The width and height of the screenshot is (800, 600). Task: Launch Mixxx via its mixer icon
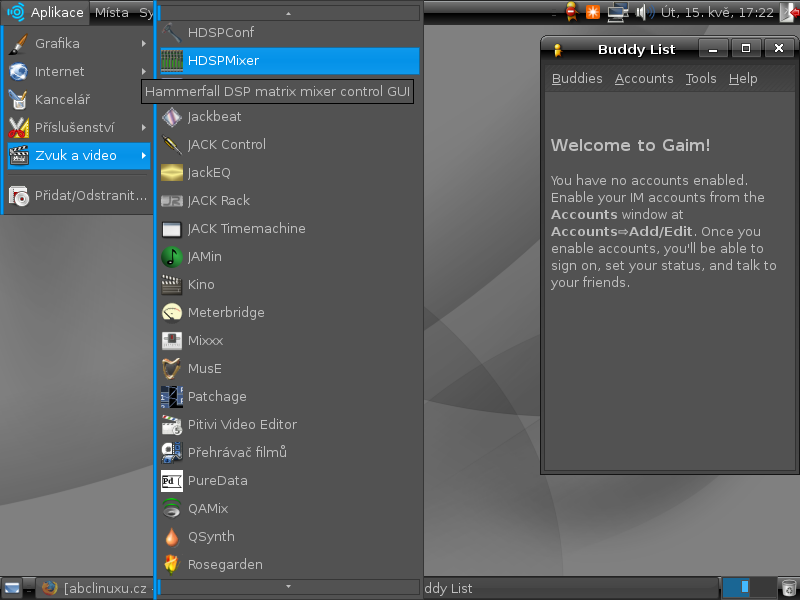(172, 341)
